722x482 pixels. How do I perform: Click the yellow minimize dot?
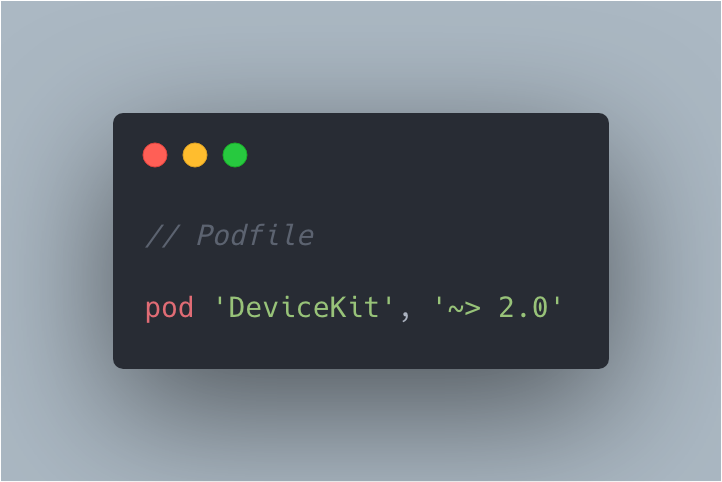195,155
